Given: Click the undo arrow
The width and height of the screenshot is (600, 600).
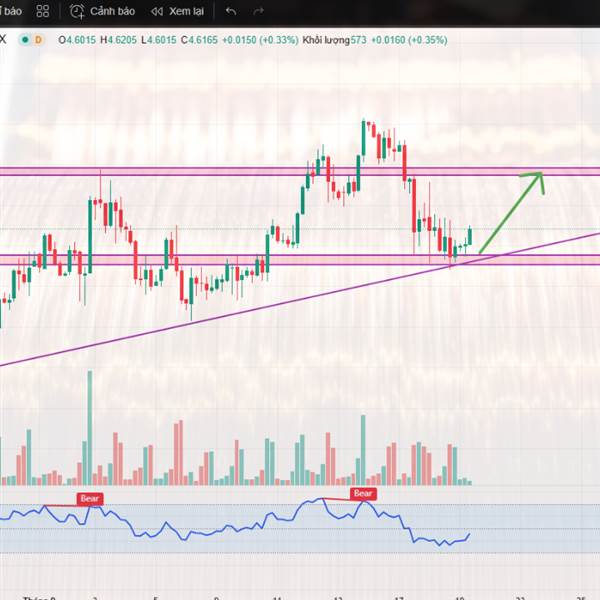Looking at the screenshot, I should pos(231,11).
